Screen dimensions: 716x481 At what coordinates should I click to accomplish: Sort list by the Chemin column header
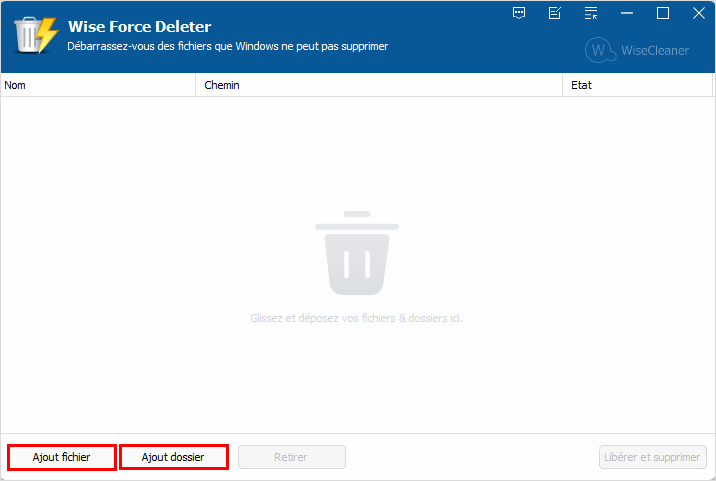click(x=379, y=85)
